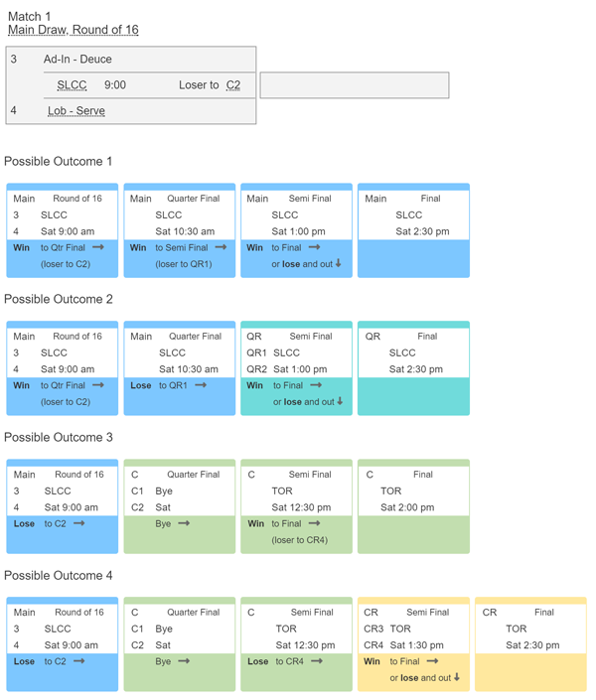The height and width of the screenshot is (700, 596).
Task: Click the C2 loser destination link
Action: coord(233,84)
